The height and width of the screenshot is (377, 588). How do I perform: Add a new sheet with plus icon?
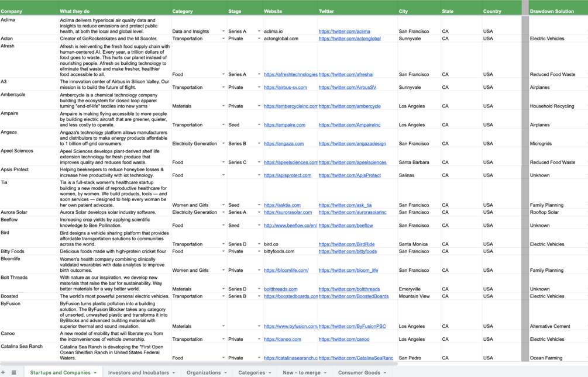pos(3,372)
